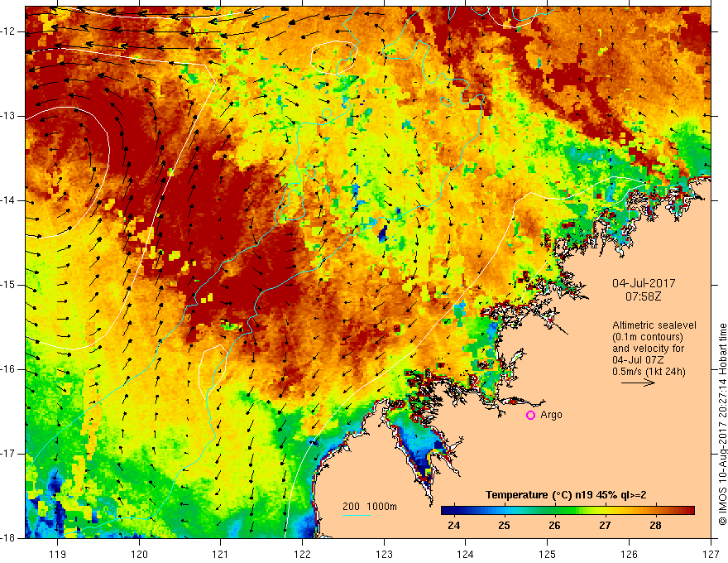The width and height of the screenshot is (728, 563).
Task: Click the cyan depth contour legend line
Action: coord(356,515)
